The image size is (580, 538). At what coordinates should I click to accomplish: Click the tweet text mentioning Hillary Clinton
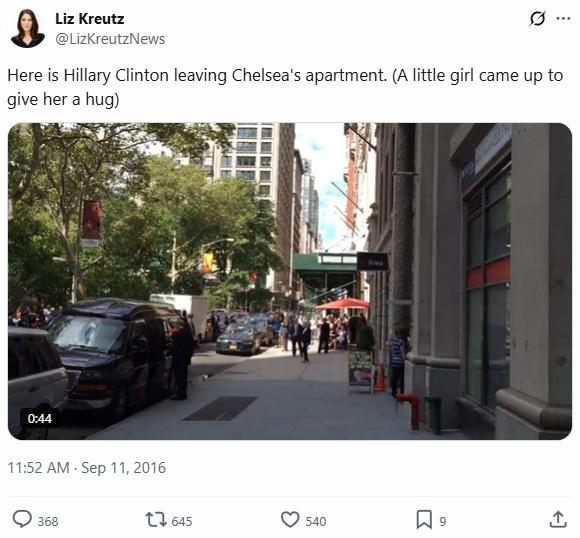[x=285, y=87]
